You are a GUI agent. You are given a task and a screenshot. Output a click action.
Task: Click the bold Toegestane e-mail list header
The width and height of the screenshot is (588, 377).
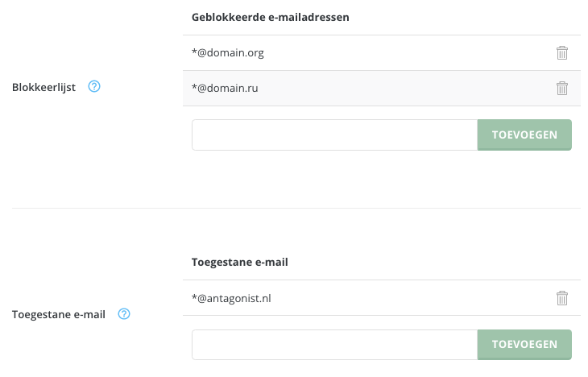coord(239,263)
